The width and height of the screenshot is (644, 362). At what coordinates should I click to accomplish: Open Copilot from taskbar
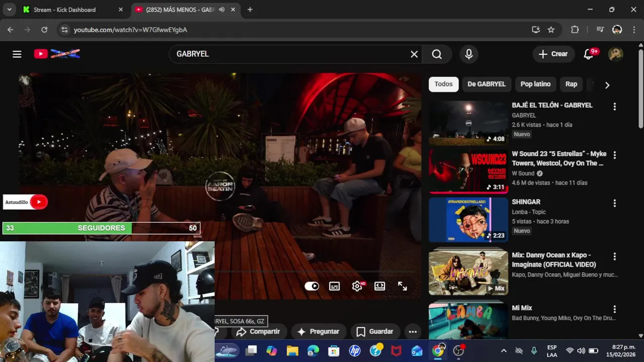pyautogui.click(x=272, y=351)
